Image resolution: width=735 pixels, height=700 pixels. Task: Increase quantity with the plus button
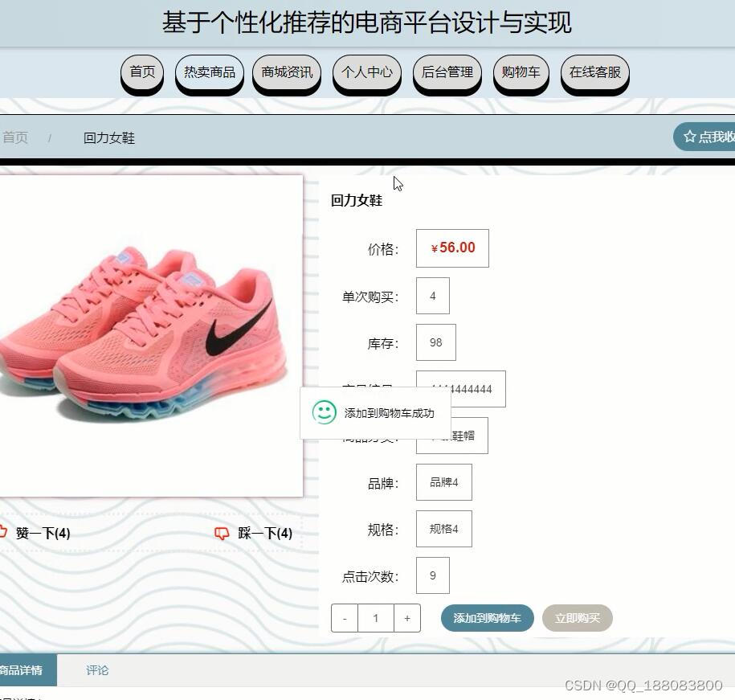point(407,618)
